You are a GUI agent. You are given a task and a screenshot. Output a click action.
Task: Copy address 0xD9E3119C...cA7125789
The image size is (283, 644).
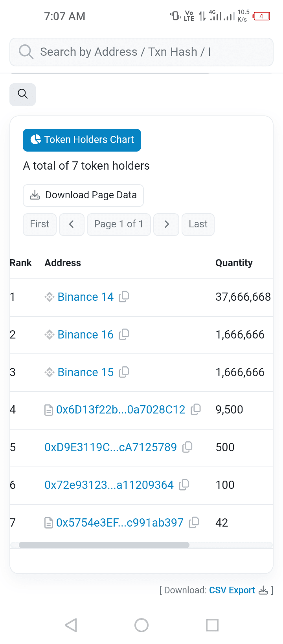click(x=187, y=447)
